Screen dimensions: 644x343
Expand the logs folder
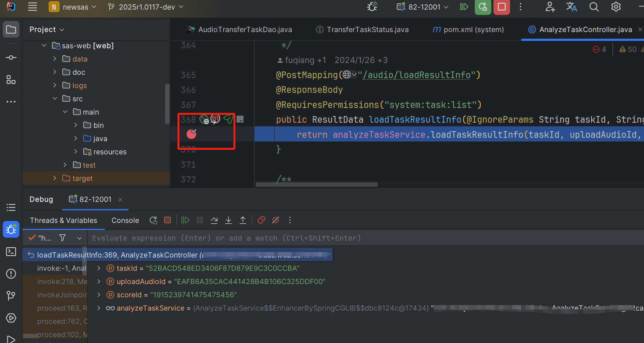(x=54, y=85)
